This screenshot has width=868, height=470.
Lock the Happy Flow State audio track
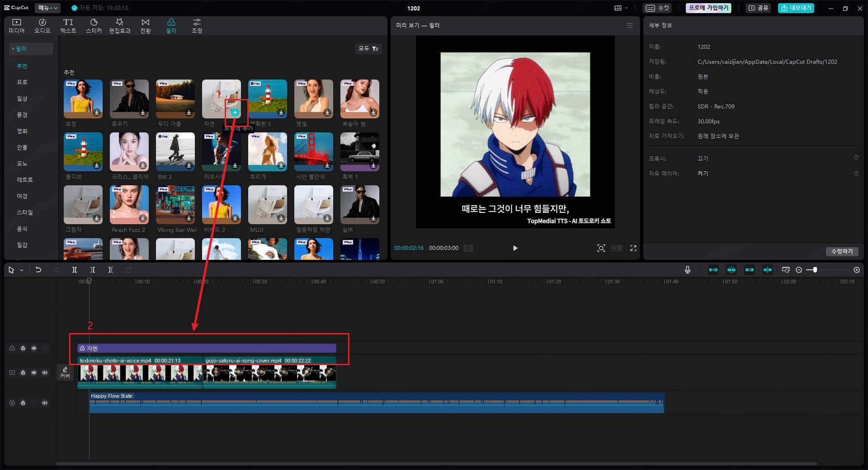tap(23, 403)
